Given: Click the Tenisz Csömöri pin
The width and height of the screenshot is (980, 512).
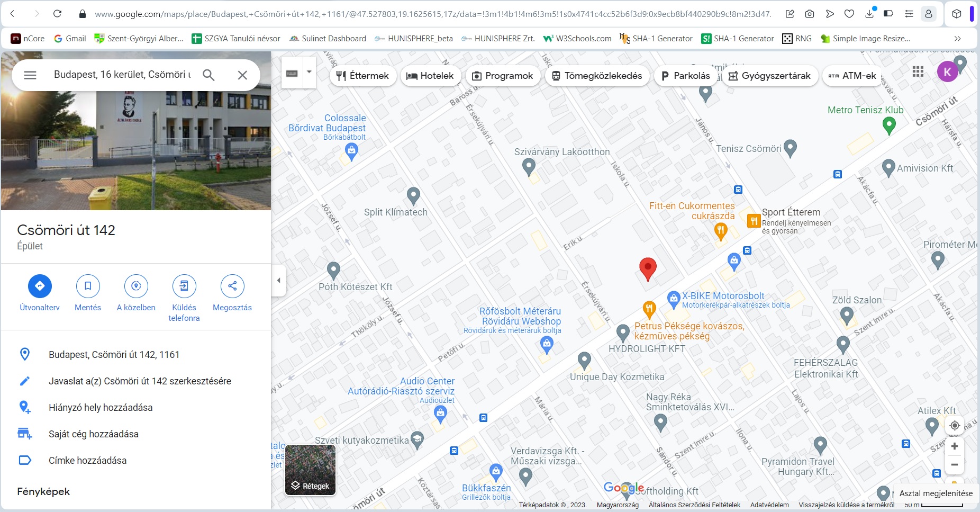Looking at the screenshot, I should pyautogui.click(x=790, y=148).
